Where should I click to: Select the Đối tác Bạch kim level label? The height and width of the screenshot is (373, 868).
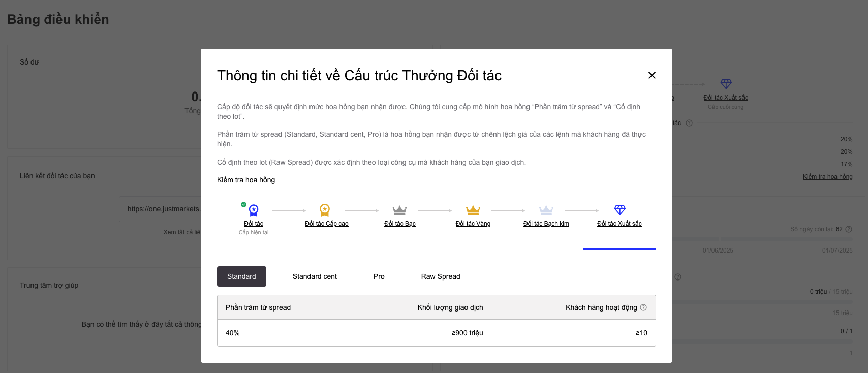[546, 224]
